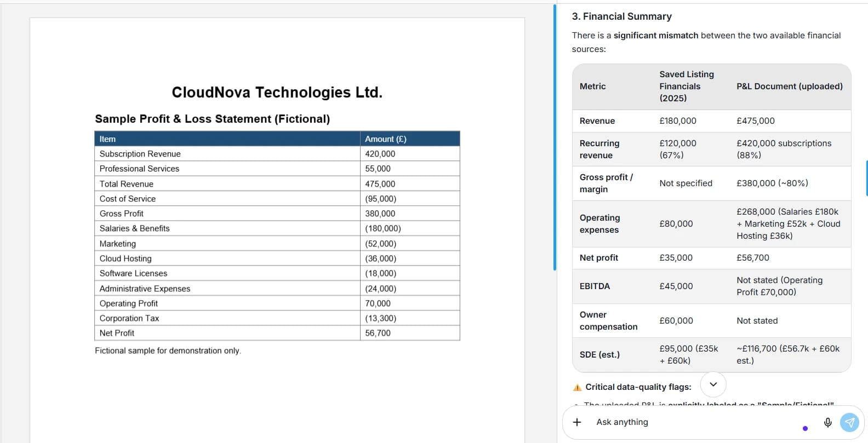Click the plus attachment icon in chat input
Screen dimensions: 868x443
577,422
